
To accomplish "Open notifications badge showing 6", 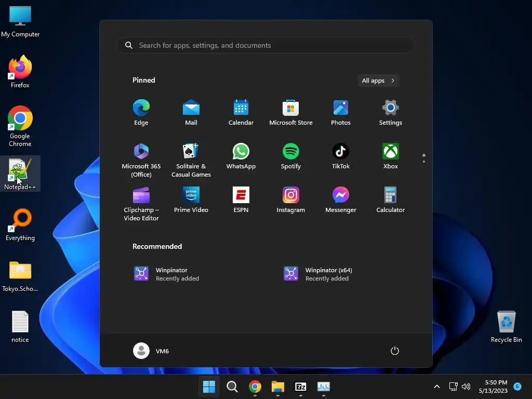I will [517, 387].
